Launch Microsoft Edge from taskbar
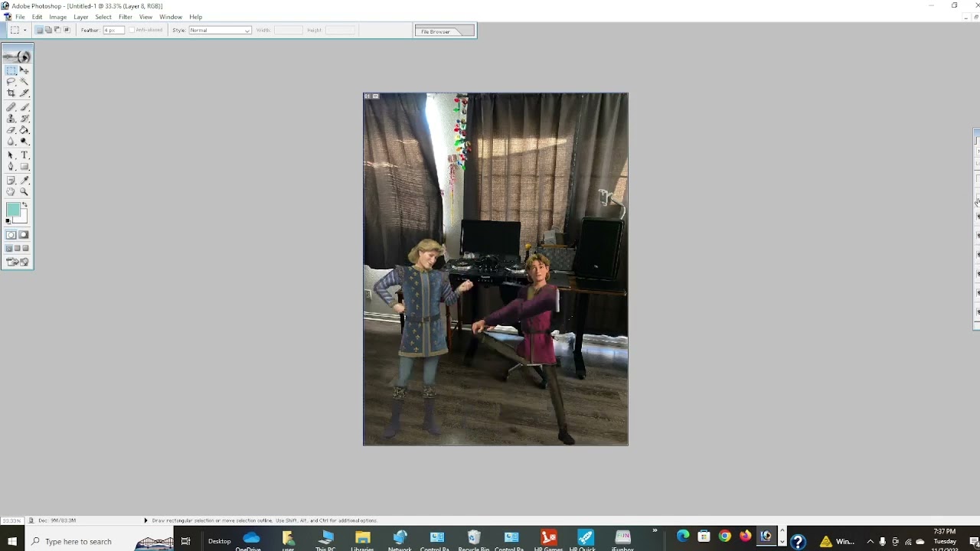Viewport: 980px width, 551px height. point(683,536)
